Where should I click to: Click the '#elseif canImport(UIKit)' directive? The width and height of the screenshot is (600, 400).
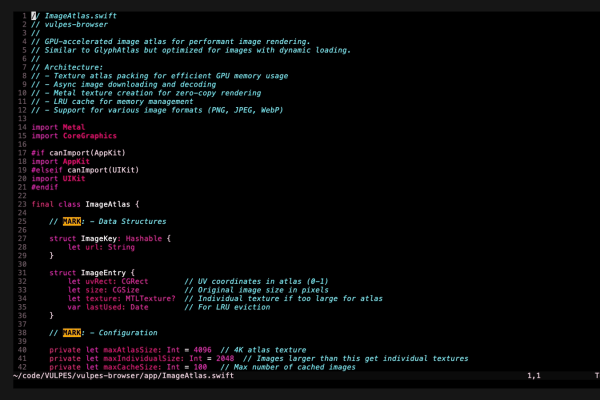[x=85, y=170]
